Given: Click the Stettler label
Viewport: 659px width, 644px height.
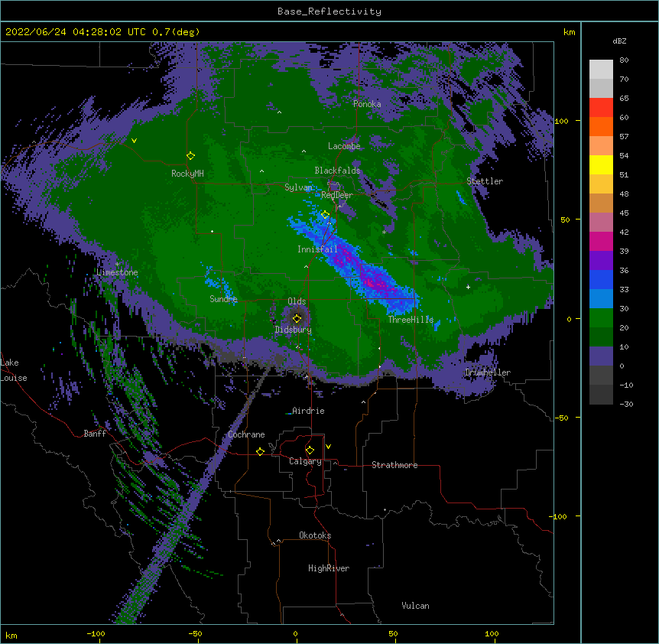Looking at the screenshot, I should pos(485,181).
